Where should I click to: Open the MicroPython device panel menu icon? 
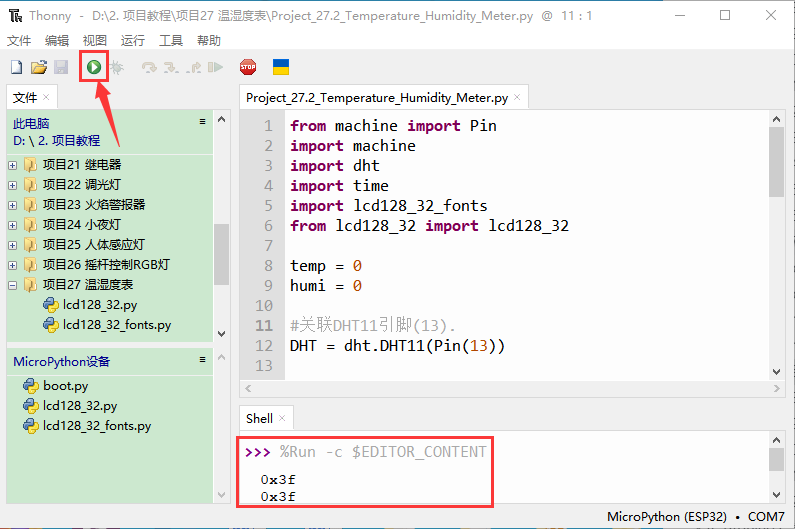pos(202,359)
